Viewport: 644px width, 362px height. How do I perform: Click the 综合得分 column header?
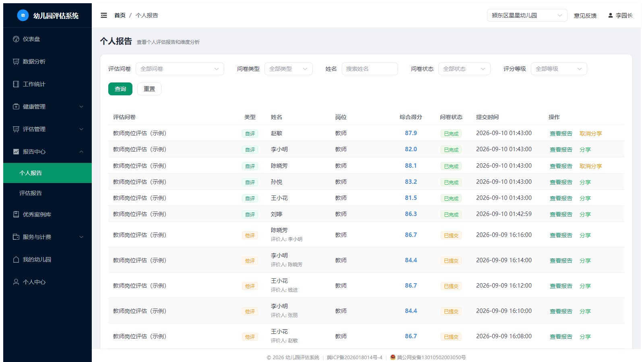point(411,117)
